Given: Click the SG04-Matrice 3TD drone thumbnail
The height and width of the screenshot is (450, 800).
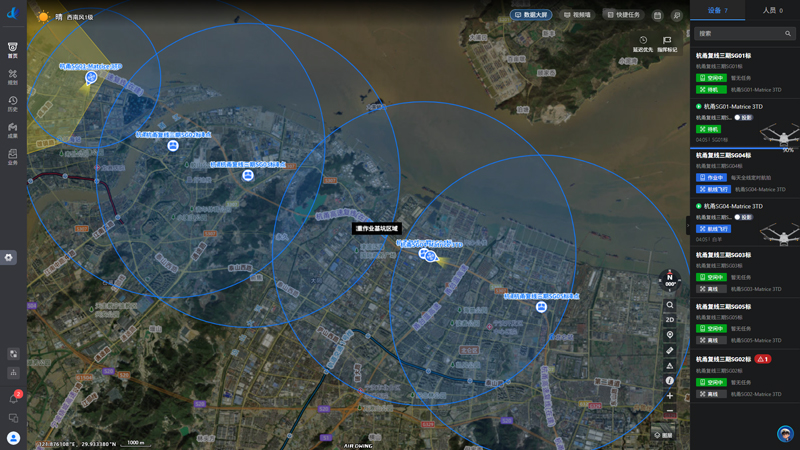Looking at the screenshot, I should pyautogui.click(x=780, y=232).
